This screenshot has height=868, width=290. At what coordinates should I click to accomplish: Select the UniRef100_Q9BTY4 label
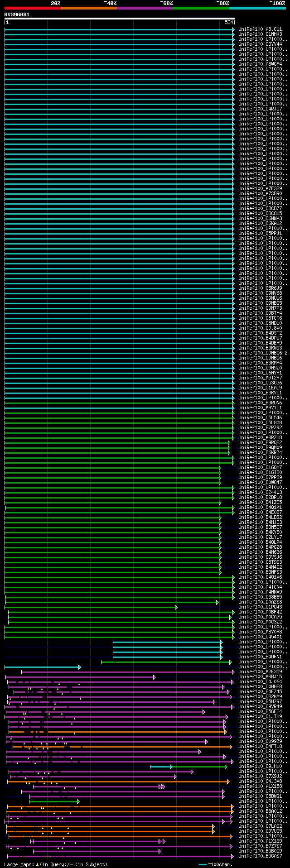click(x=260, y=313)
